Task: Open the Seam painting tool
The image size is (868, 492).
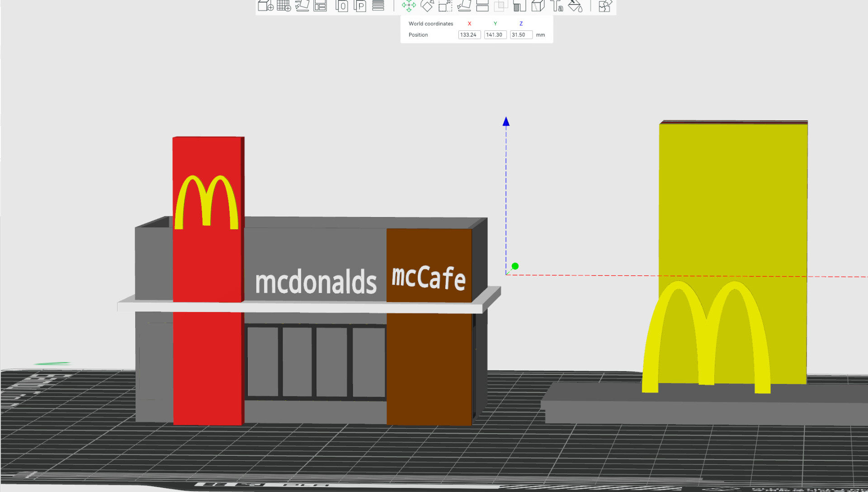Action: 538,5
